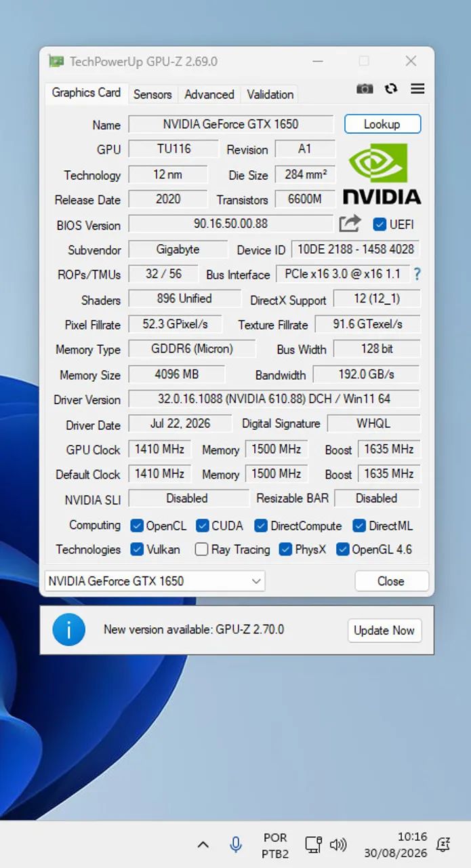The height and width of the screenshot is (868, 471).
Task: Click the Driver Date value Jul 22, 2026
Action: pyautogui.click(x=180, y=424)
